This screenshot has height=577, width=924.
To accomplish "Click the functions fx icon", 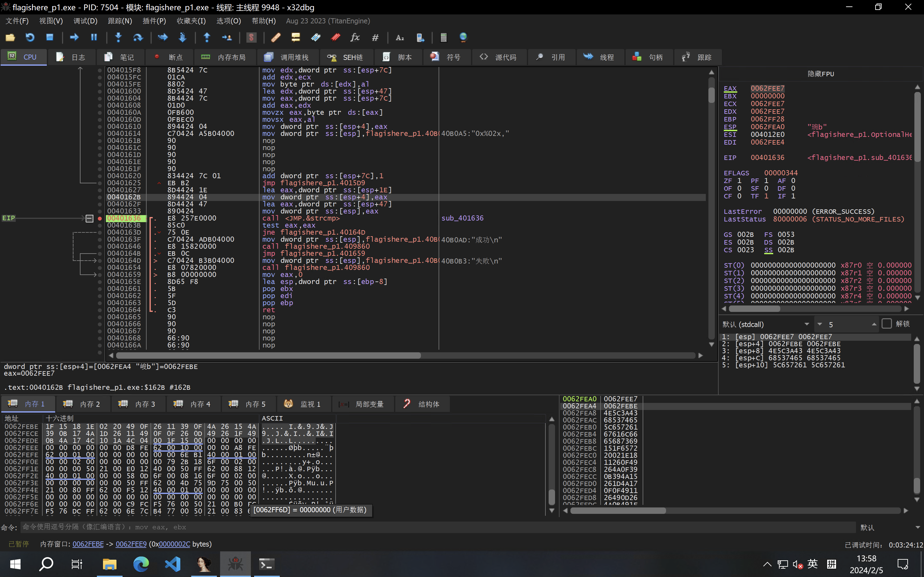I will [355, 38].
